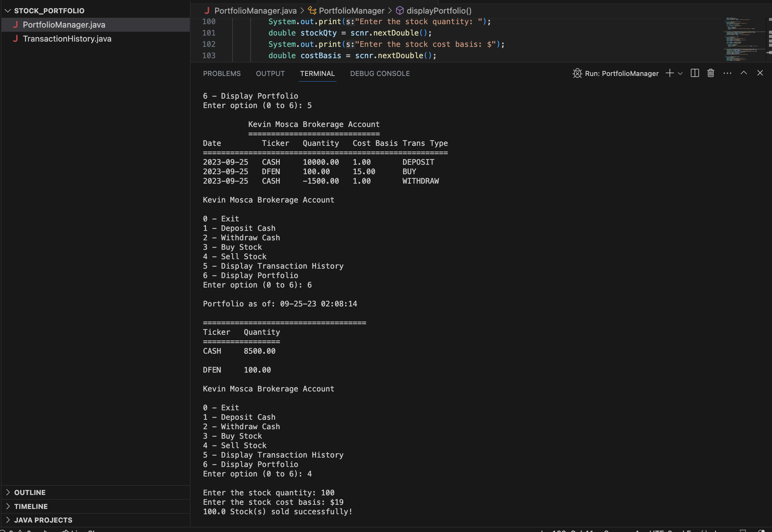The image size is (772, 532).
Task: Open the terminal launch profile dropdown arrow
Action: click(681, 73)
